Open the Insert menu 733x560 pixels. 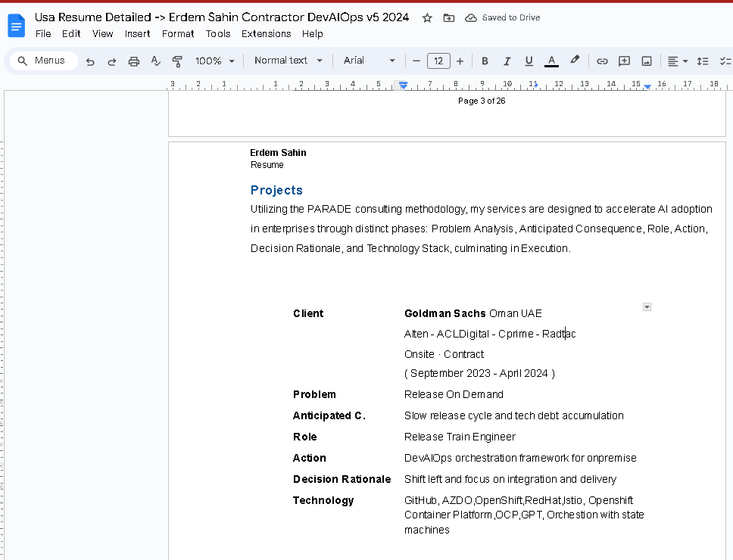[x=138, y=33]
